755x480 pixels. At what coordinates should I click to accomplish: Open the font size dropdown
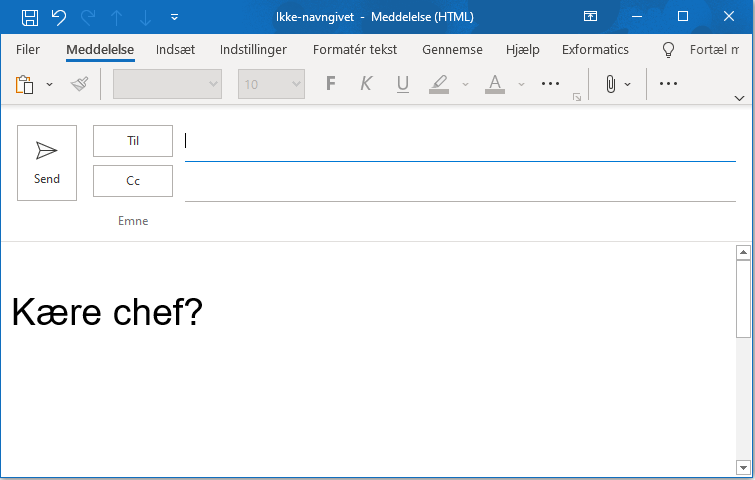296,85
